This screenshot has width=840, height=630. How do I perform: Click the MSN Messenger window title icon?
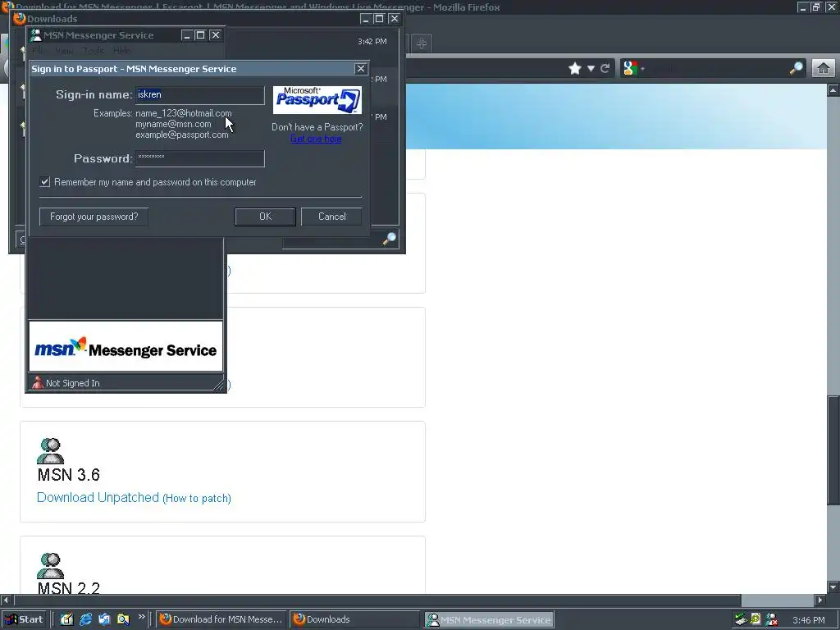[36, 35]
